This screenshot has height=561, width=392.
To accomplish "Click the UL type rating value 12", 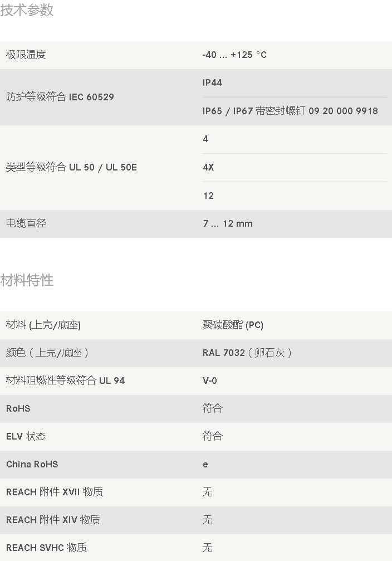I will pos(208,196).
